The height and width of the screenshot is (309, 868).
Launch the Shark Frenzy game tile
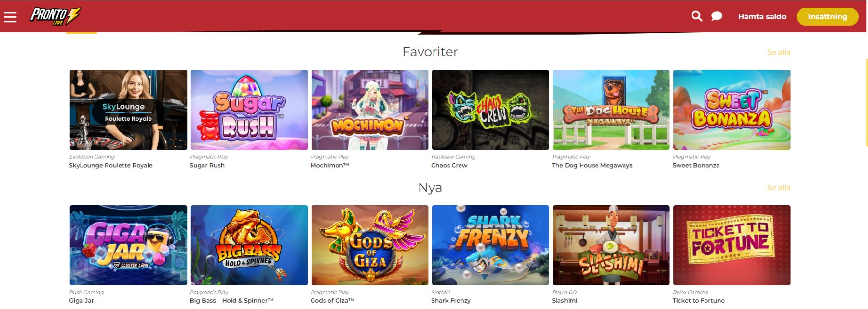click(490, 245)
